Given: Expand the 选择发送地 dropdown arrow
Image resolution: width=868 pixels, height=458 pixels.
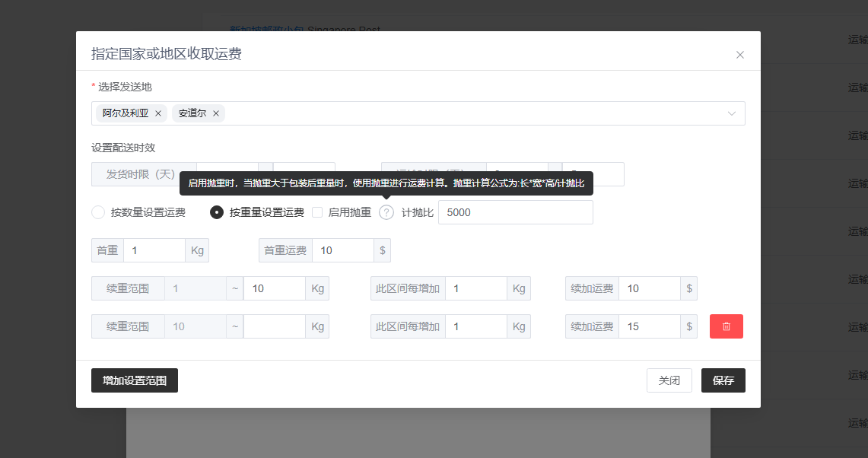Looking at the screenshot, I should tap(732, 113).
